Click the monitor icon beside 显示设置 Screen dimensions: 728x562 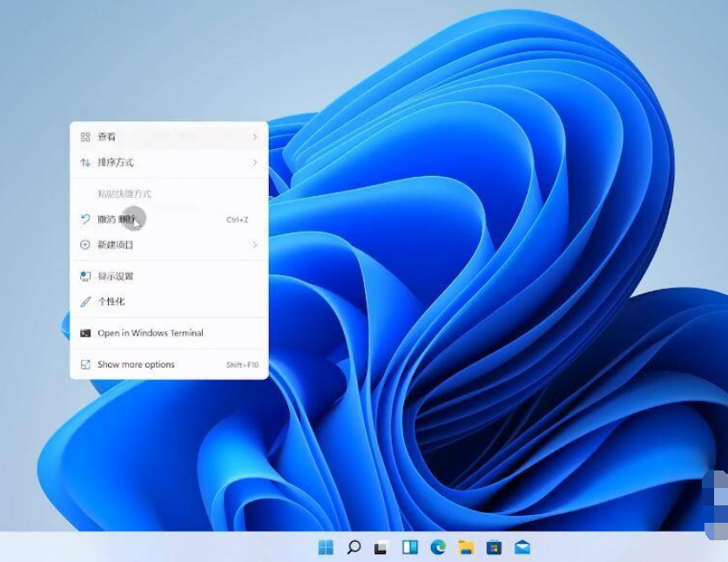(x=85, y=276)
